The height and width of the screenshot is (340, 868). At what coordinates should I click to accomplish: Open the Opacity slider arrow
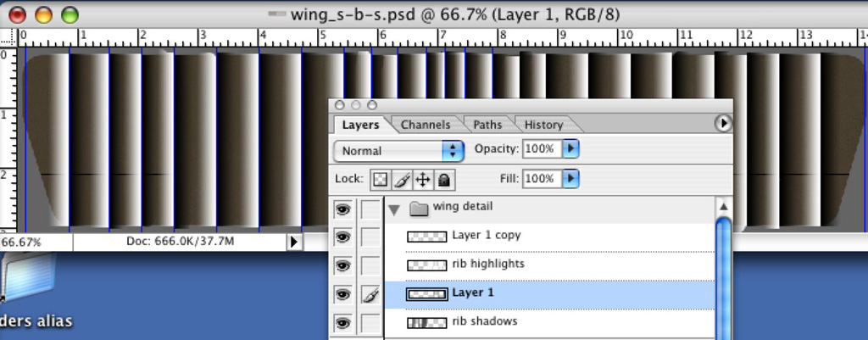point(570,149)
